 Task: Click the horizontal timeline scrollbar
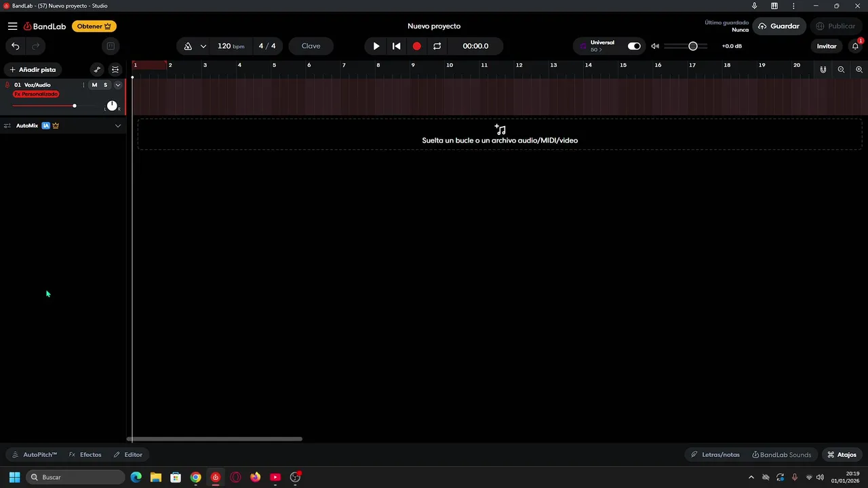(x=214, y=439)
